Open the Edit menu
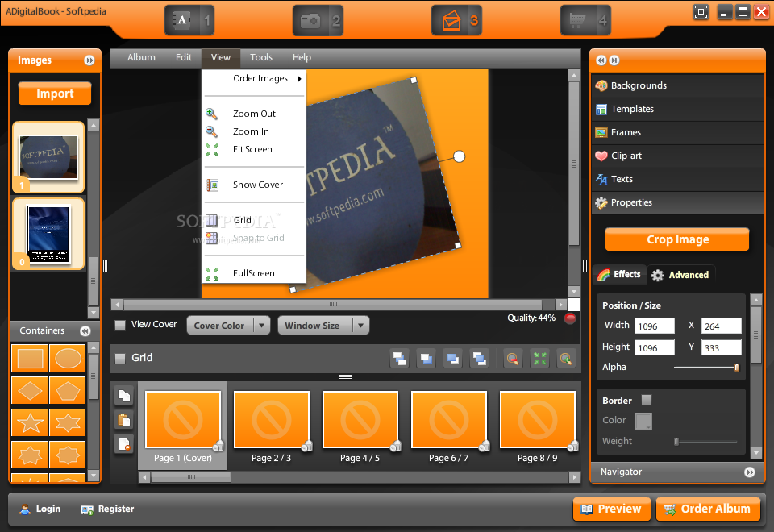 [184, 58]
